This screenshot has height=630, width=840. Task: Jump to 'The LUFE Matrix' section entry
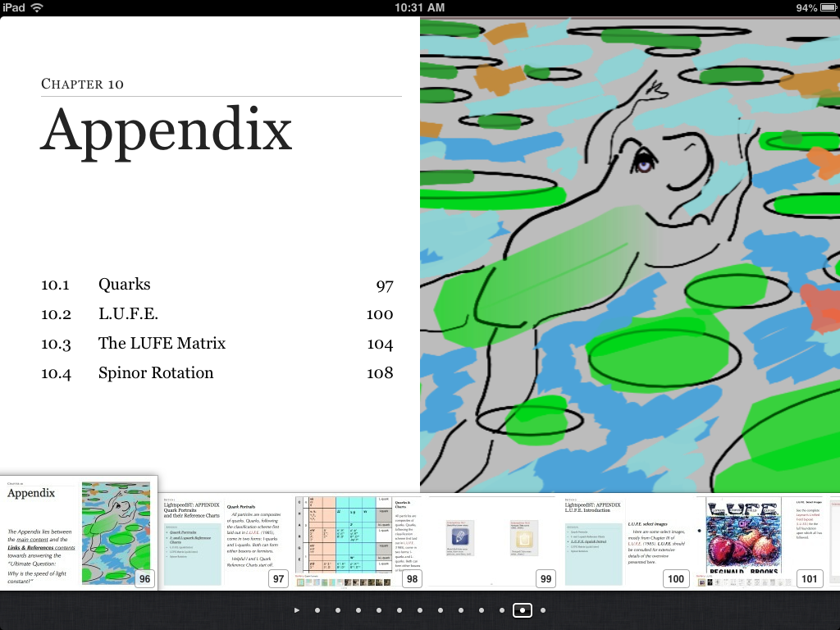point(162,344)
